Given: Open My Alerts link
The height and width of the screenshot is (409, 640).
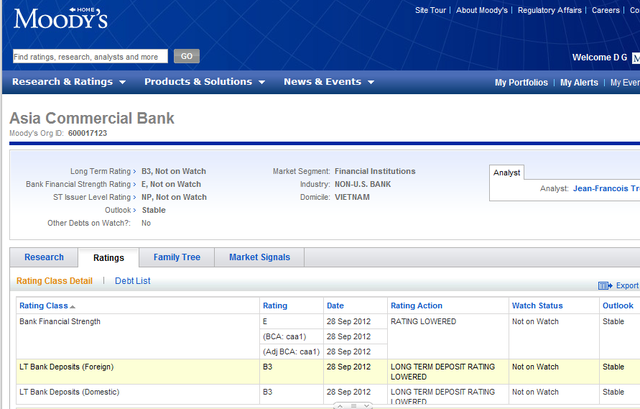Looking at the screenshot, I should 579,83.
